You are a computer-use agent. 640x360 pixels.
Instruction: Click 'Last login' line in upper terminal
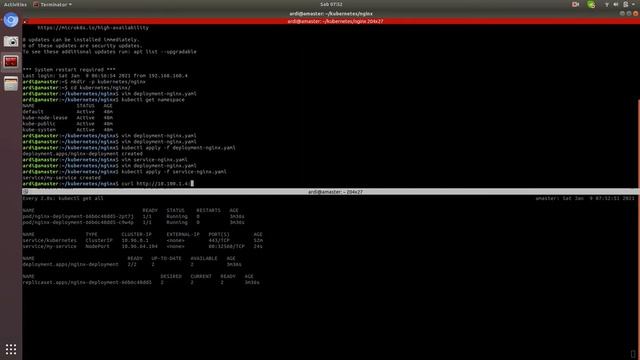(x=105, y=76)
